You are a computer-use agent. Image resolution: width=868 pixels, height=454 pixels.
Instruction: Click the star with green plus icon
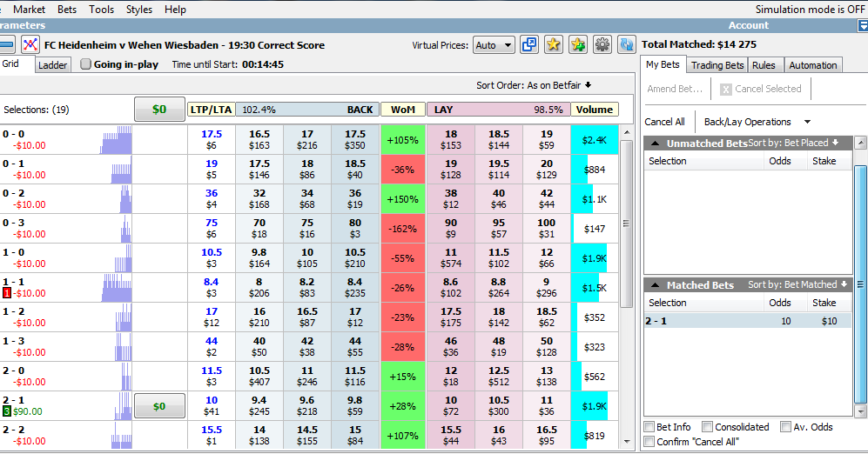(578, 45)
